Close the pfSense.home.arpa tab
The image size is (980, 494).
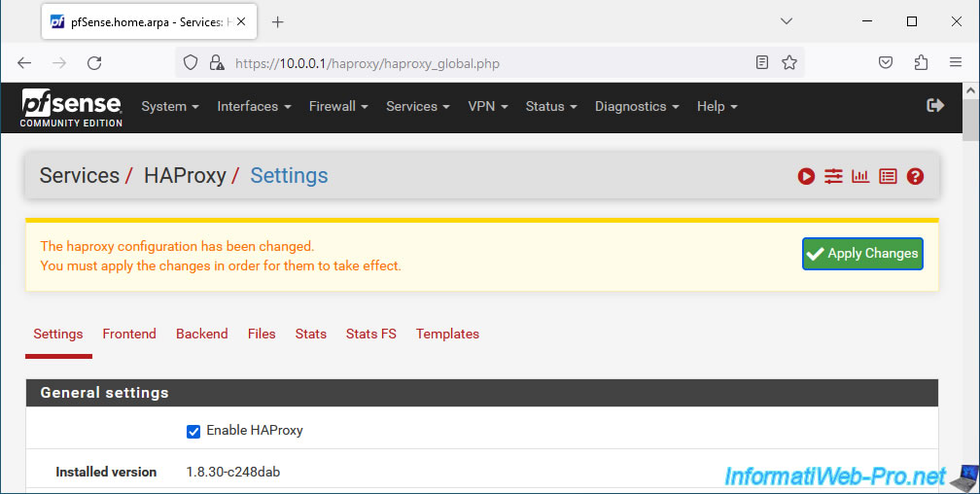pos(241,22)
